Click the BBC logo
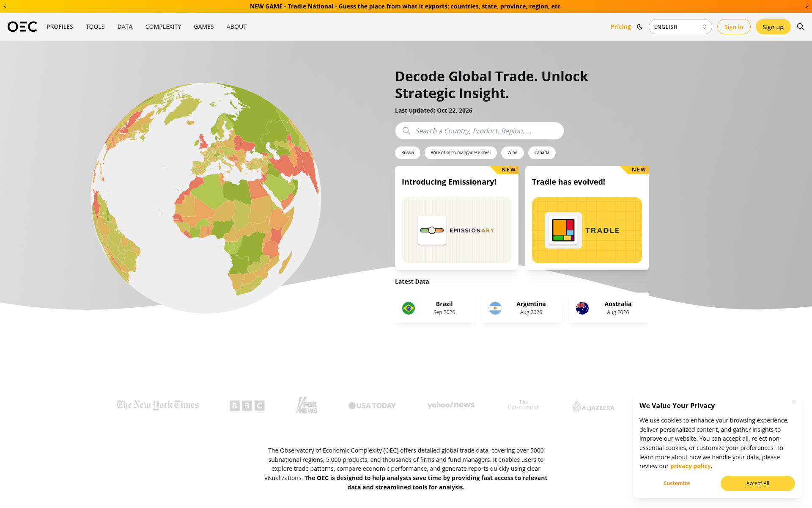 247,406
